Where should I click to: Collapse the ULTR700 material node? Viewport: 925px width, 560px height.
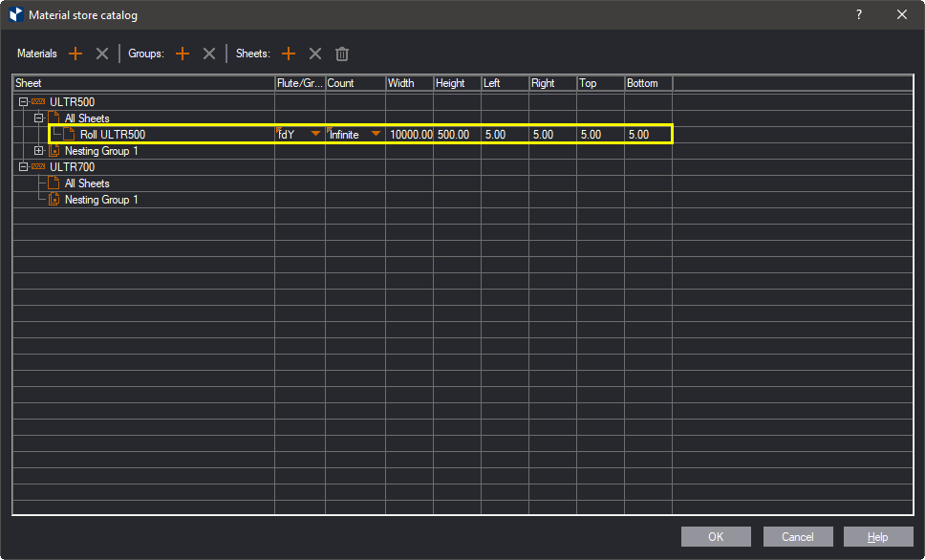point(23,167)
